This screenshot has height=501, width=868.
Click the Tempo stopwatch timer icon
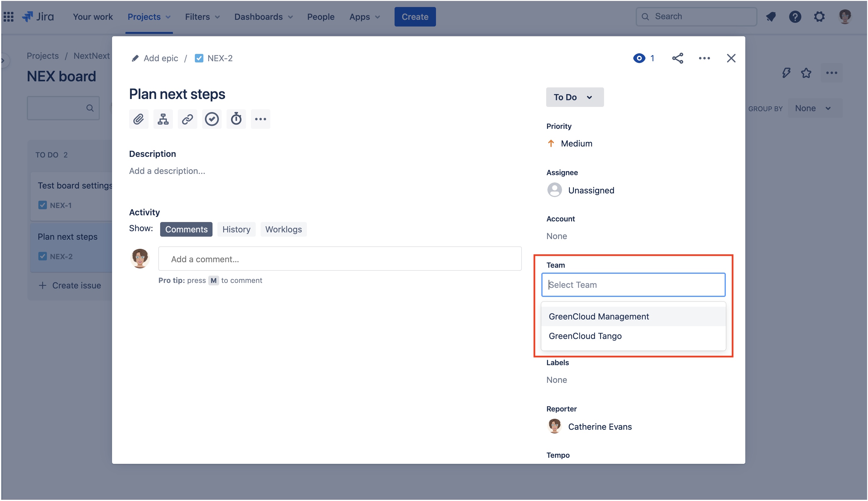pos(236,119)
